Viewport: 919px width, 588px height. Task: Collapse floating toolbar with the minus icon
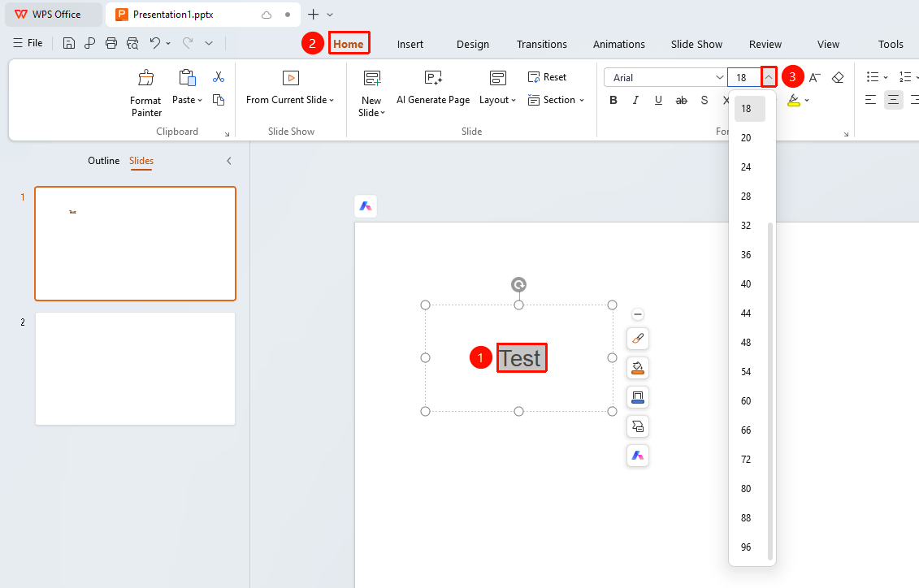click(x=638, y=314)
